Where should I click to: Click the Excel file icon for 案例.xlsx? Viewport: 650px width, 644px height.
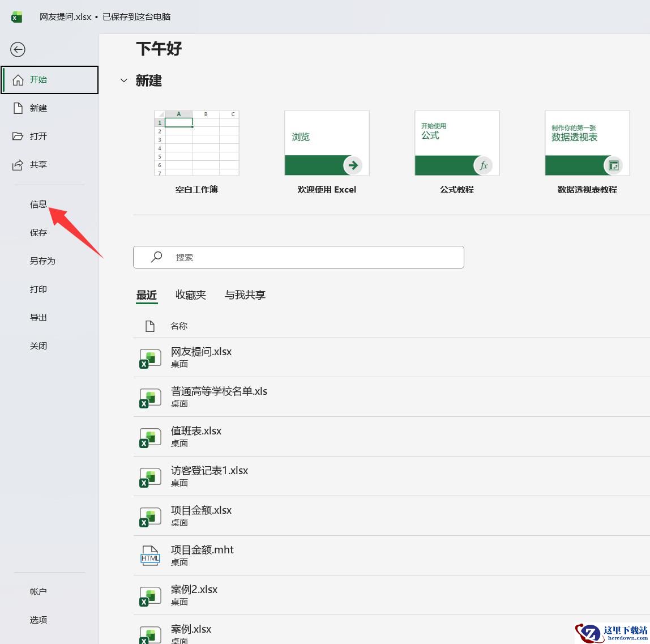(150, 635)
